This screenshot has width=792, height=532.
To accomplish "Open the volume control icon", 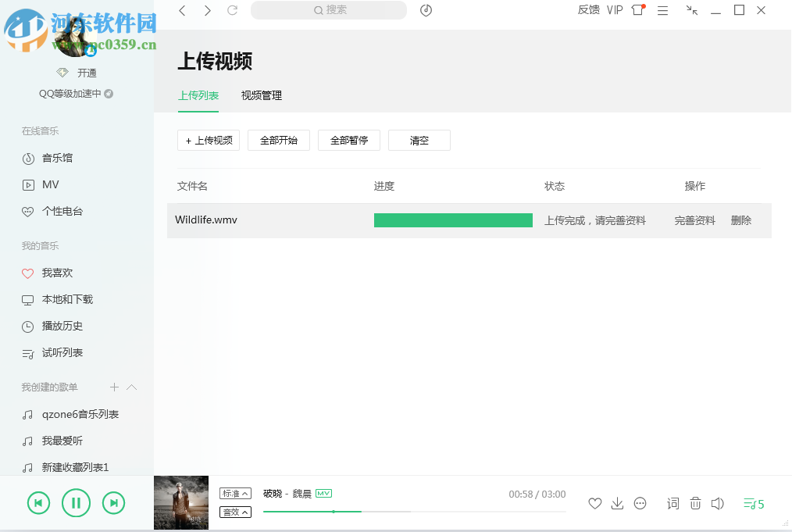I will [718, 503].
